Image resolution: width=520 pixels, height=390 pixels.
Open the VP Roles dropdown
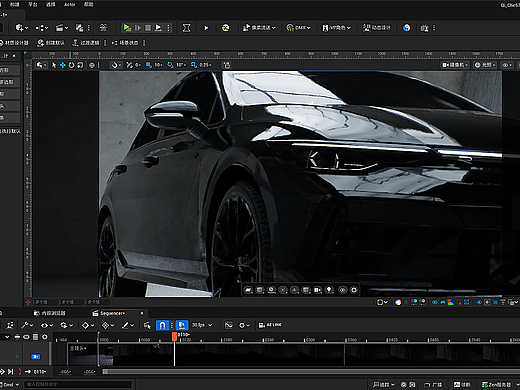click(336, 28)
